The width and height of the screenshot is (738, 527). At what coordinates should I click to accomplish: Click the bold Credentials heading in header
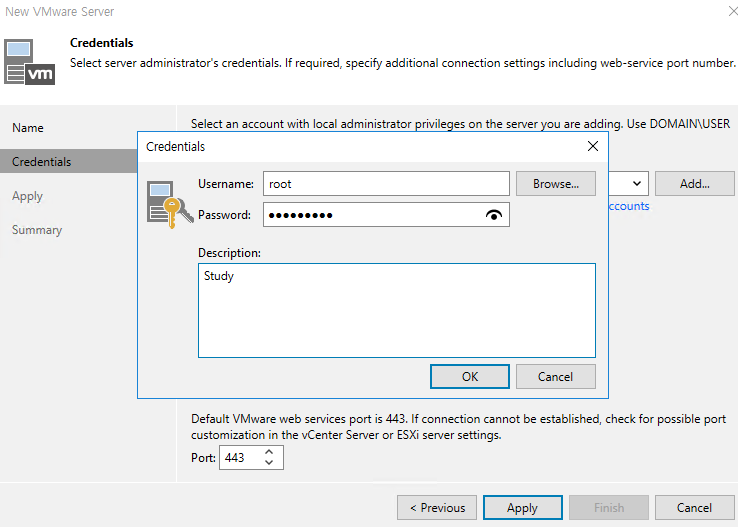102,43
